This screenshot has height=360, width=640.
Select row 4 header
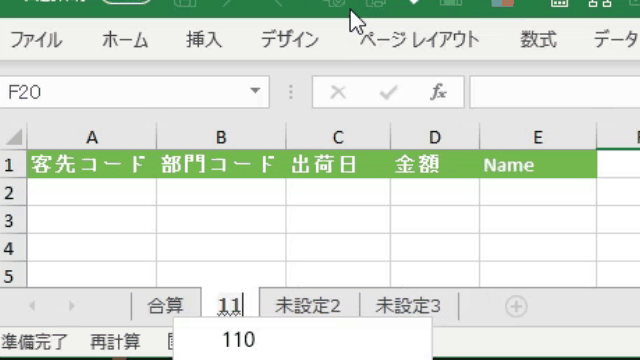click(x=13, y=248)
